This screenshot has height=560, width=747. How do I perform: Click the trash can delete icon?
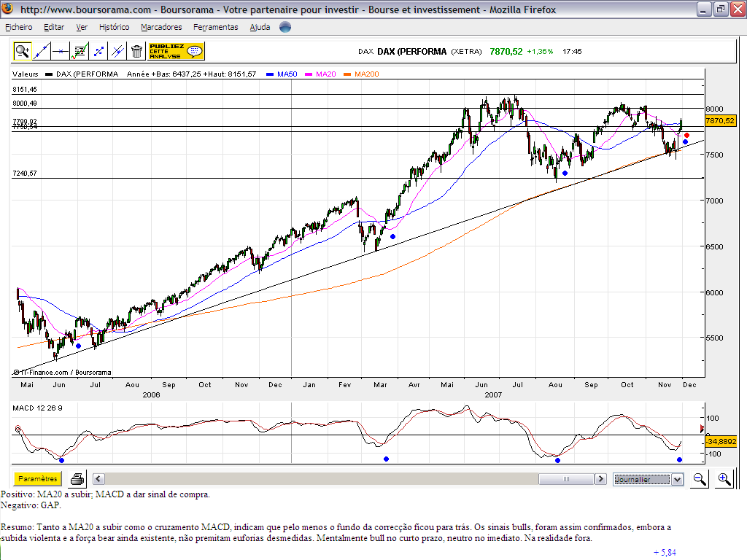point(136,51)
